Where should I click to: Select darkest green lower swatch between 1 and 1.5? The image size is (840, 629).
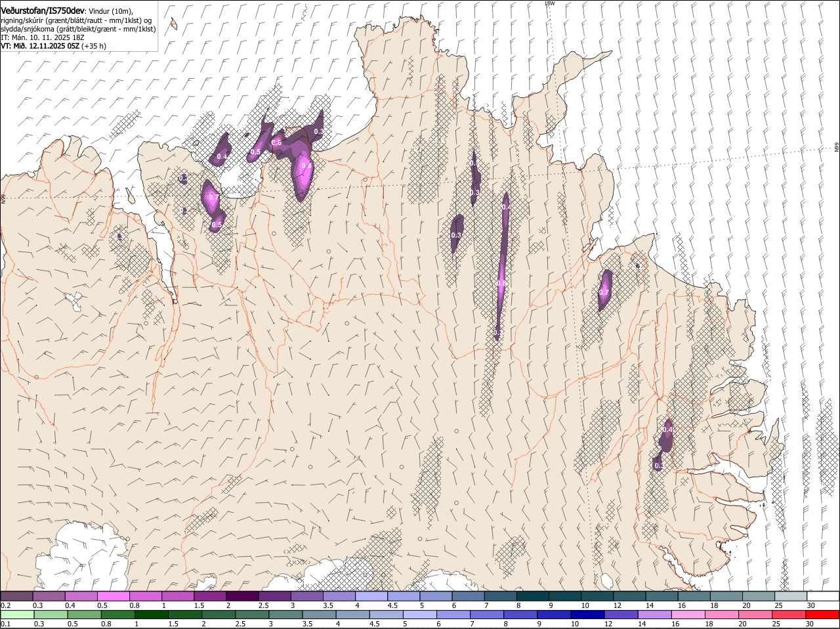point(152,615)
